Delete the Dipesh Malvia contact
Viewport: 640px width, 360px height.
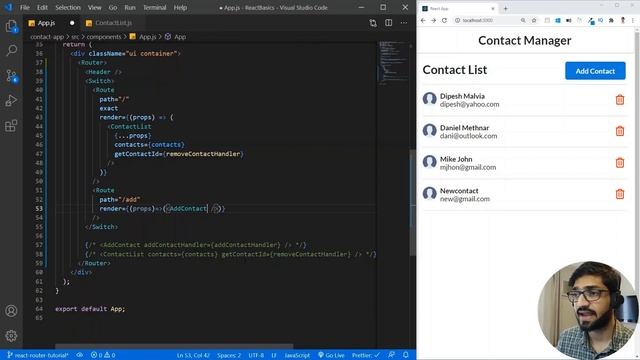(620, 100)
